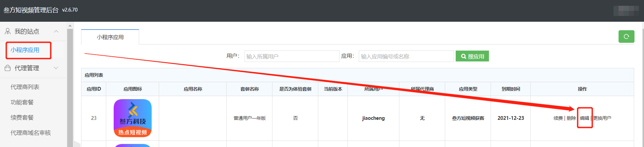Open 代理商域名审核 in the sidebar
This screenshot has height=147, width=644.
(x=31, y=133)
